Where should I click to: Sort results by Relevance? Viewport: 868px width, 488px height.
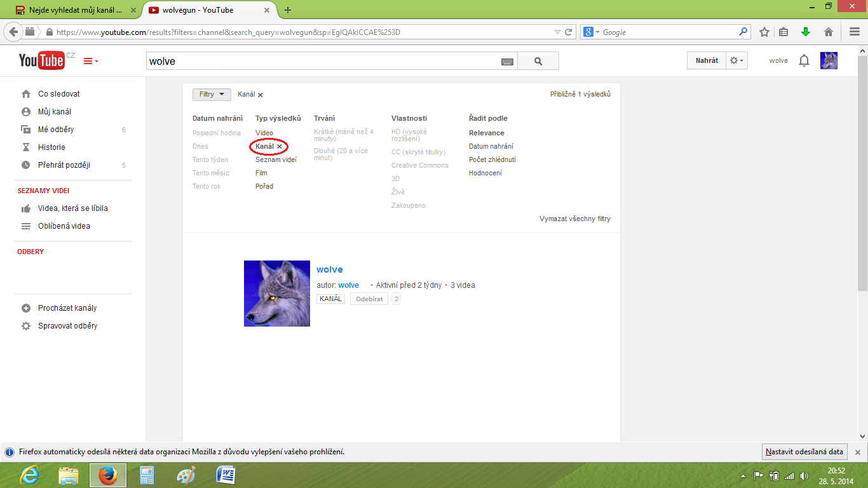click(x=487, y=133)
